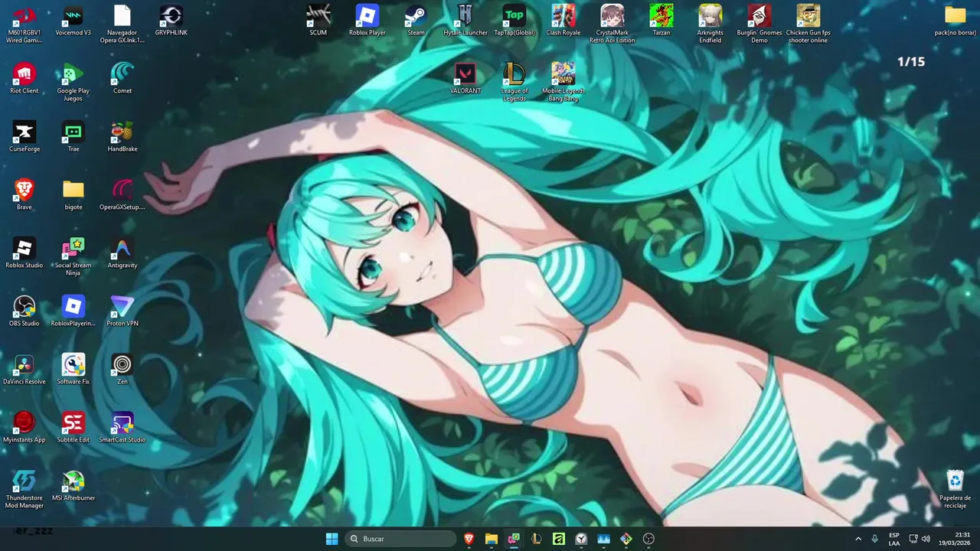Launch Subtitle Edit desktop icon

coord(73,427)
